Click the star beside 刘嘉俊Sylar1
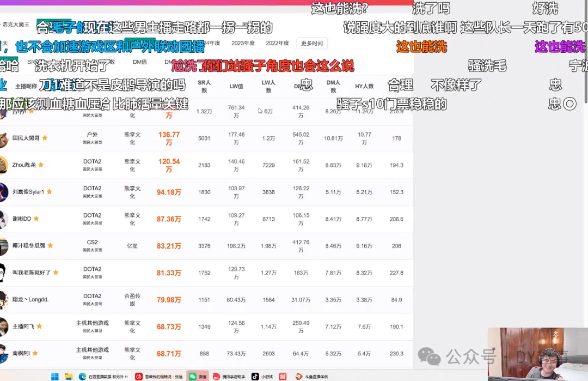Image resolution: width=588 pixels, height=381 pixels. [x=50, y=191]
